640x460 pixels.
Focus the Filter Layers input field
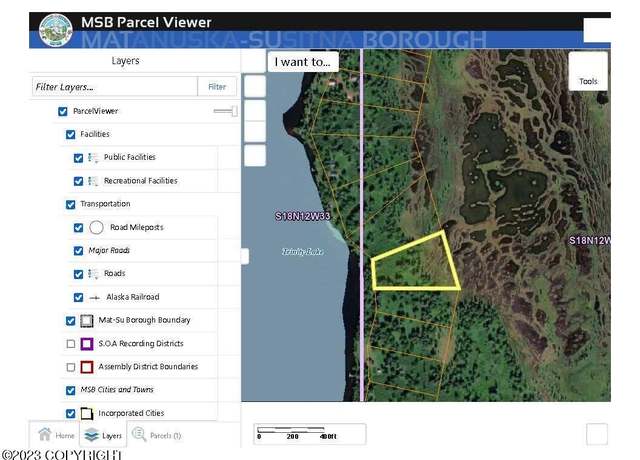point(115,87)
